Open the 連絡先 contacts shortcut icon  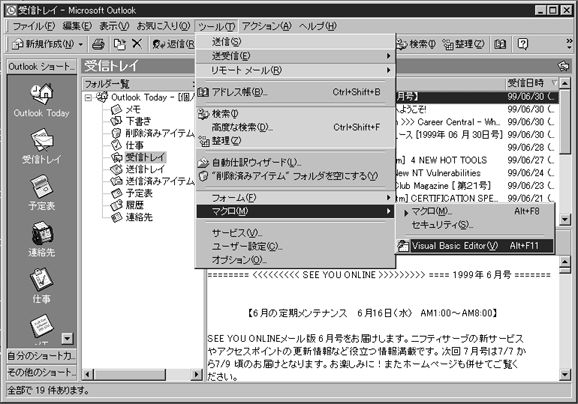tap(42, 233)
